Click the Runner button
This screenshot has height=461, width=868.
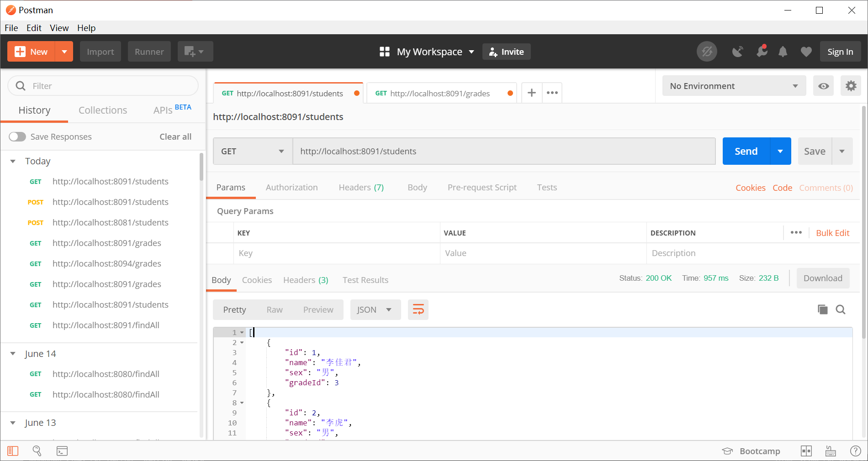pyautogui.click(x=149, y=52)
